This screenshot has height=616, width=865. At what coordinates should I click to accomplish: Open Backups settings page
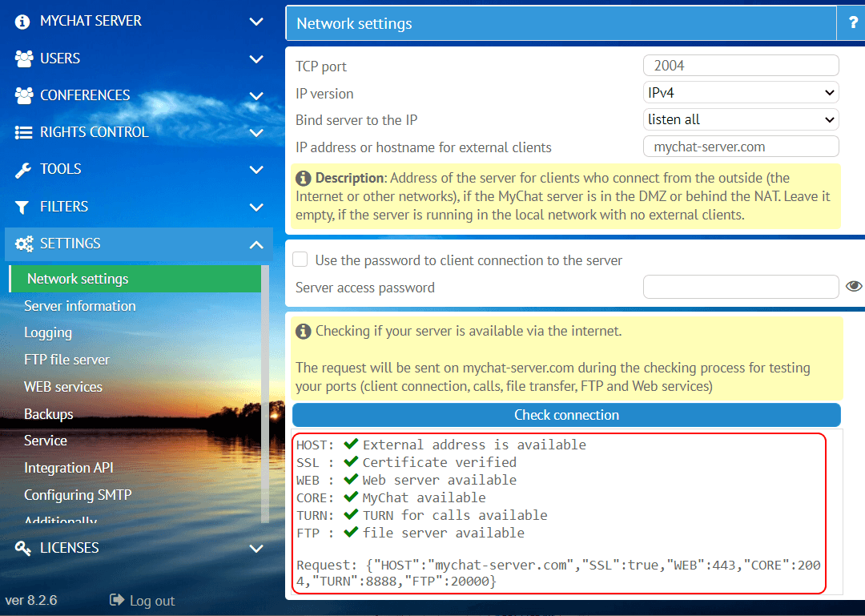pyautogui.click(x=49, y=414)
